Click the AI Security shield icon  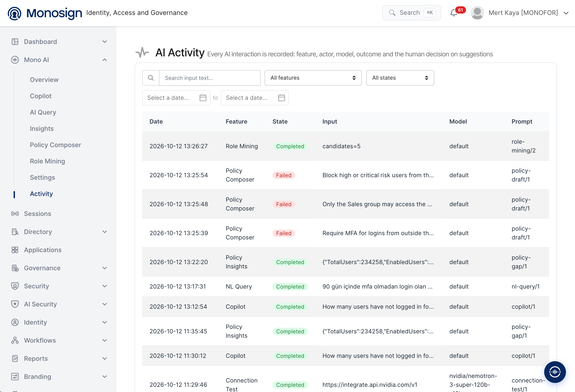click(15, 304)
